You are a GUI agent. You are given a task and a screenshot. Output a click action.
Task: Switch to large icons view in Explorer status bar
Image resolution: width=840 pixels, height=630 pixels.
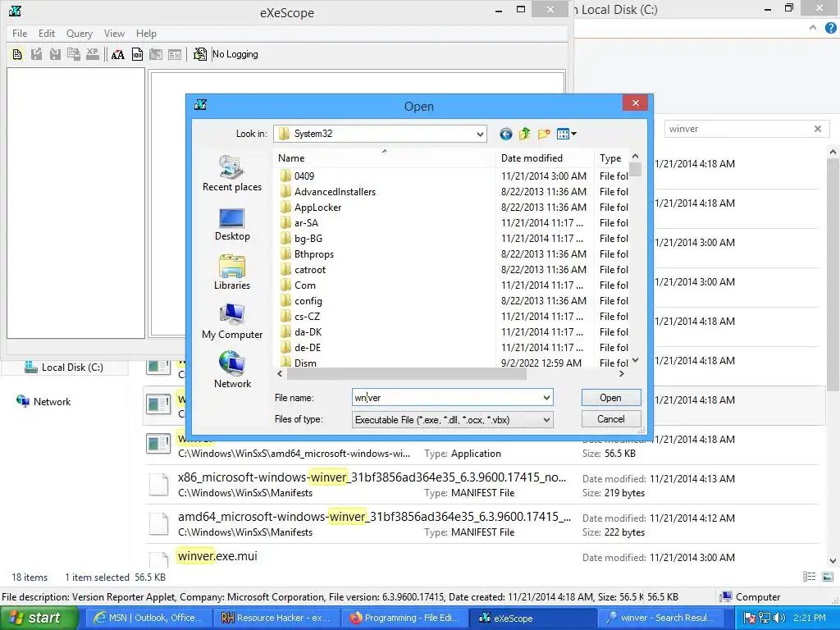[x=828, y=577]
